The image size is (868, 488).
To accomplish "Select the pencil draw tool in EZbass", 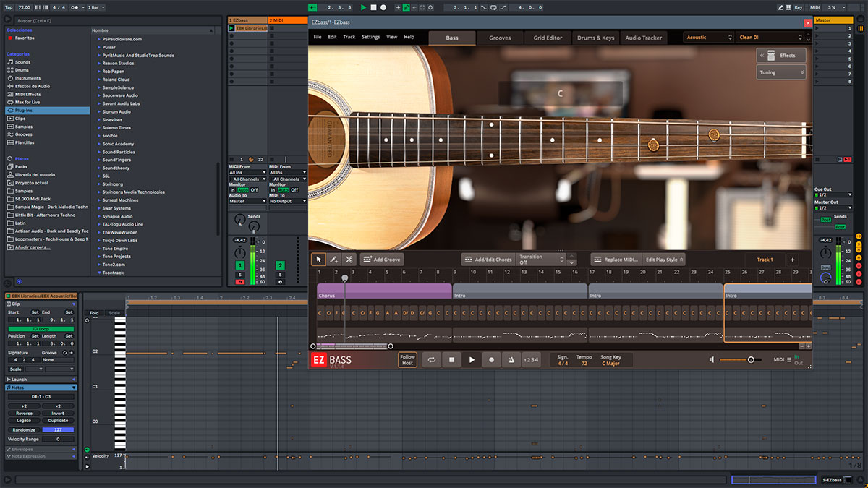I will click(x=333, y=260).
